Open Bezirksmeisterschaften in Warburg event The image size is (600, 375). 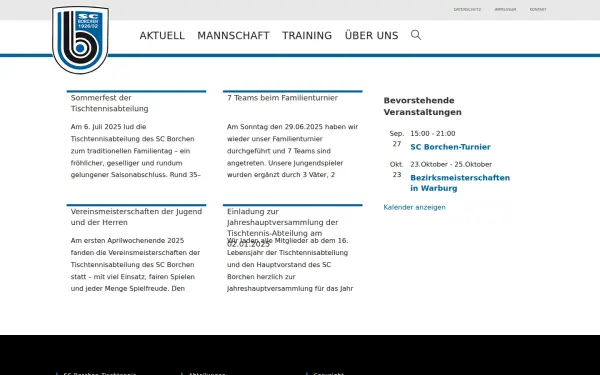coord(460,183)
